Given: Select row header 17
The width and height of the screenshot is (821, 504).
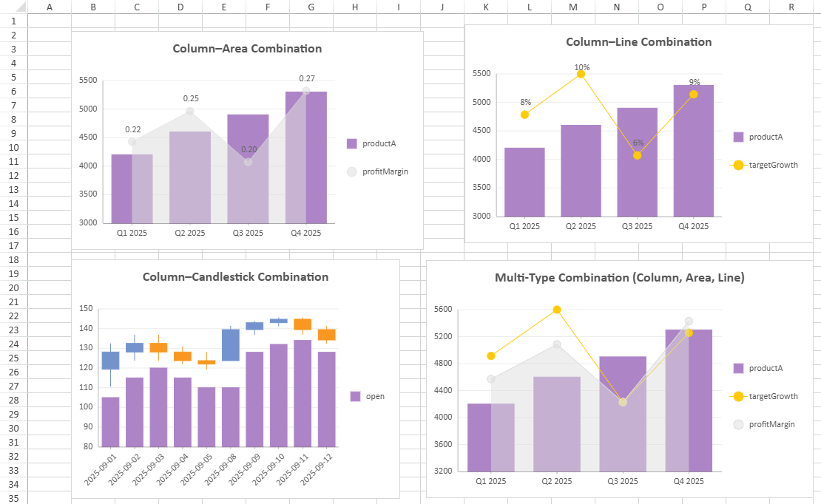Looking at the screenshot, I should [13, 245].
